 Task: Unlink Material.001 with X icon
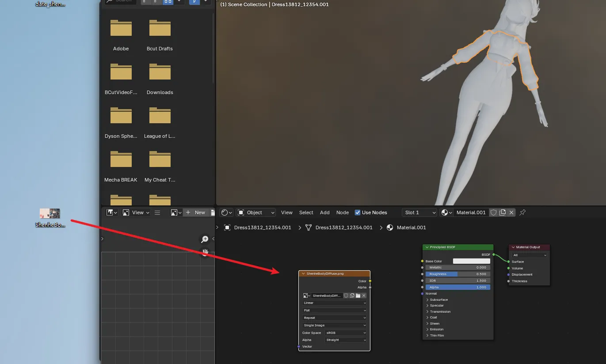coord(511,212)
